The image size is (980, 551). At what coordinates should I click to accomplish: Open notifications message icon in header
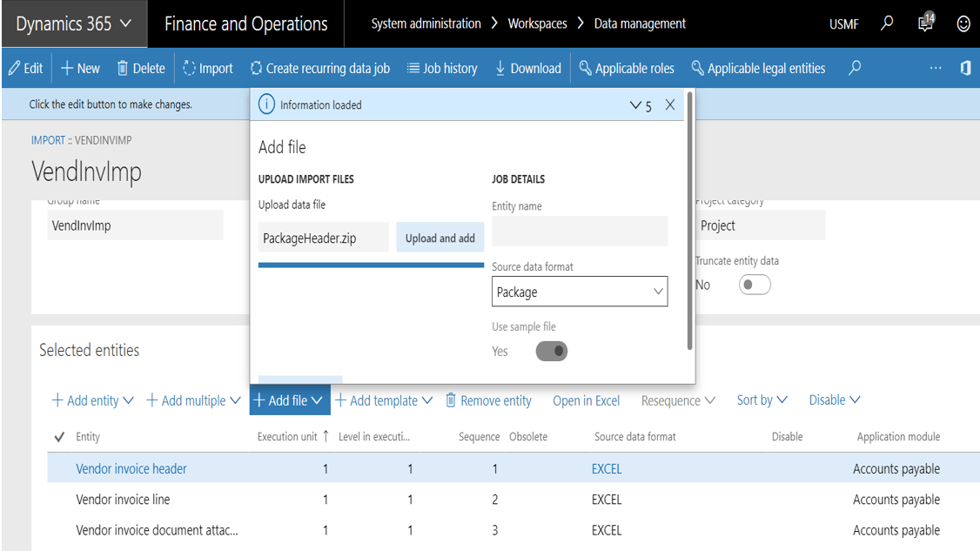[x=926, y=24]
